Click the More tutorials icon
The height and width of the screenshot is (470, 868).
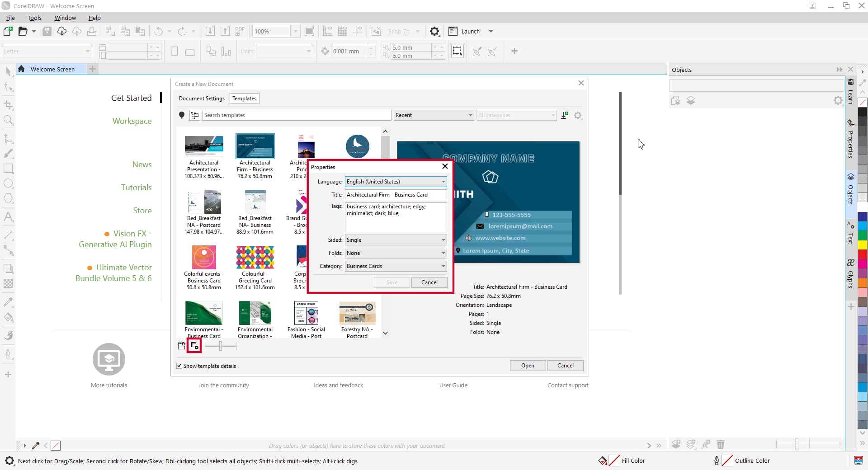pos(109,359)
